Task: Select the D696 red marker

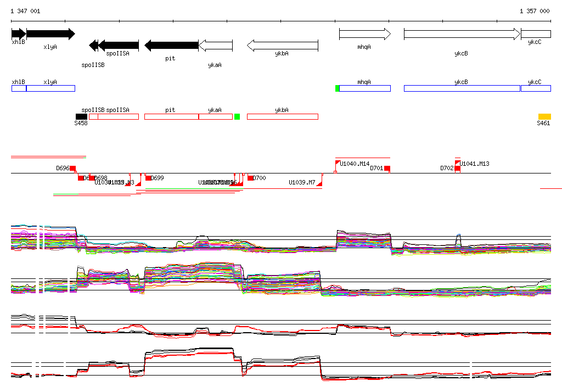Action: pyautogui.click(x=72, y=168)
